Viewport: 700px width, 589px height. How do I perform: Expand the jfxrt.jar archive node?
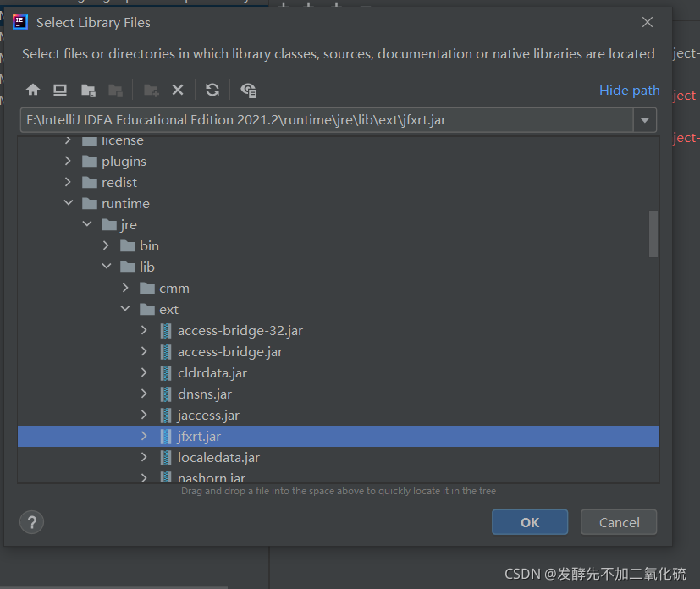pyautogui.click(x=144, y=436)
